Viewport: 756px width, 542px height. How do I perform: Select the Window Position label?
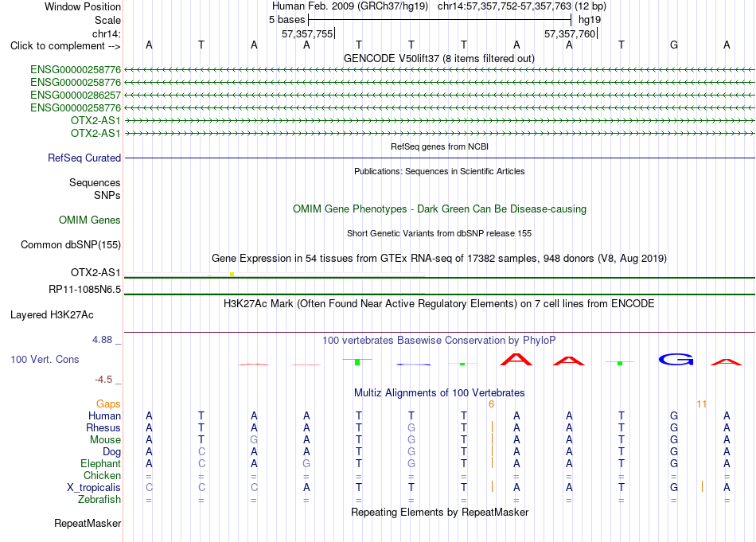coord(83,6)
